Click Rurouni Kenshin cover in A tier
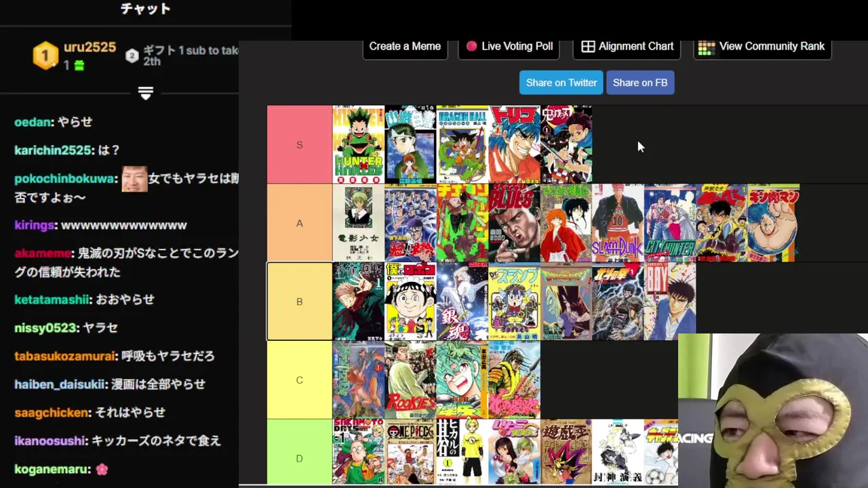 pos(567,223)
